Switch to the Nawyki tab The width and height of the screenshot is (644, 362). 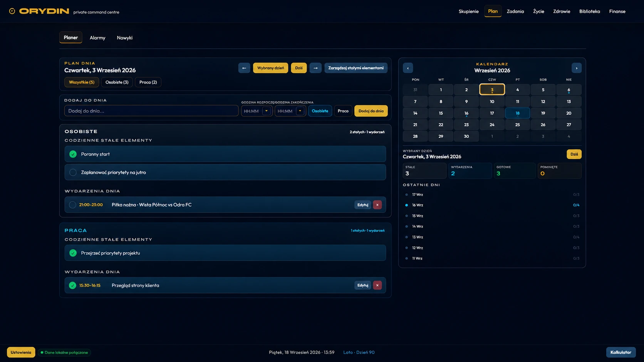[x=125, y=38]
